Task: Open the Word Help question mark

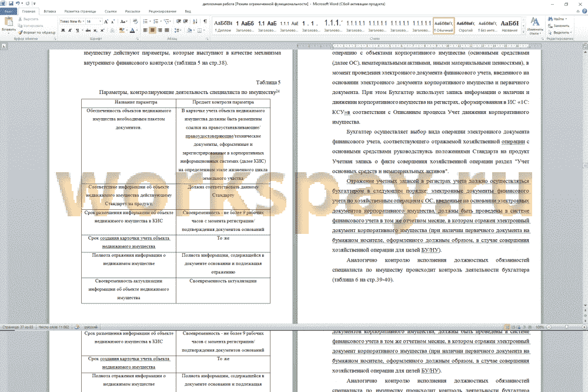Action: coord(583,11)
